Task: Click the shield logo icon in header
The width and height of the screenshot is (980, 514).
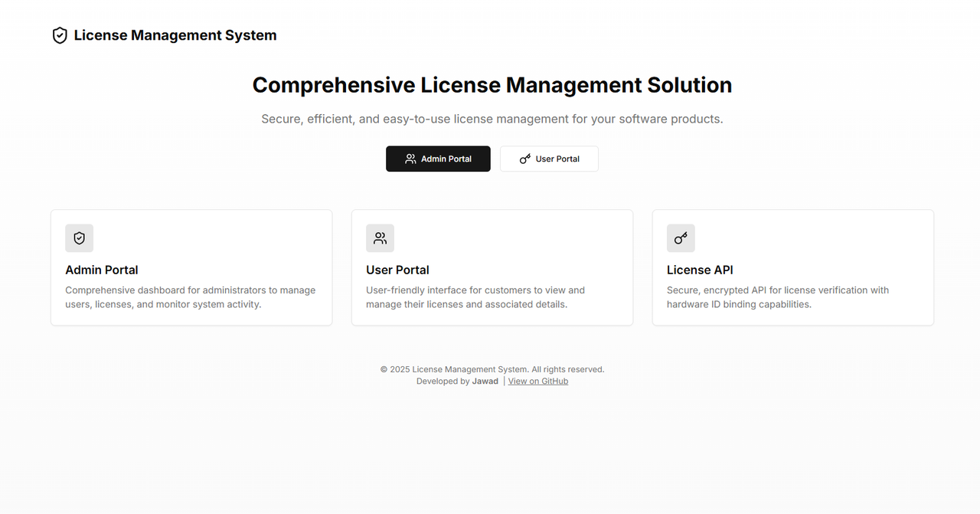Action: pos(60,35)
